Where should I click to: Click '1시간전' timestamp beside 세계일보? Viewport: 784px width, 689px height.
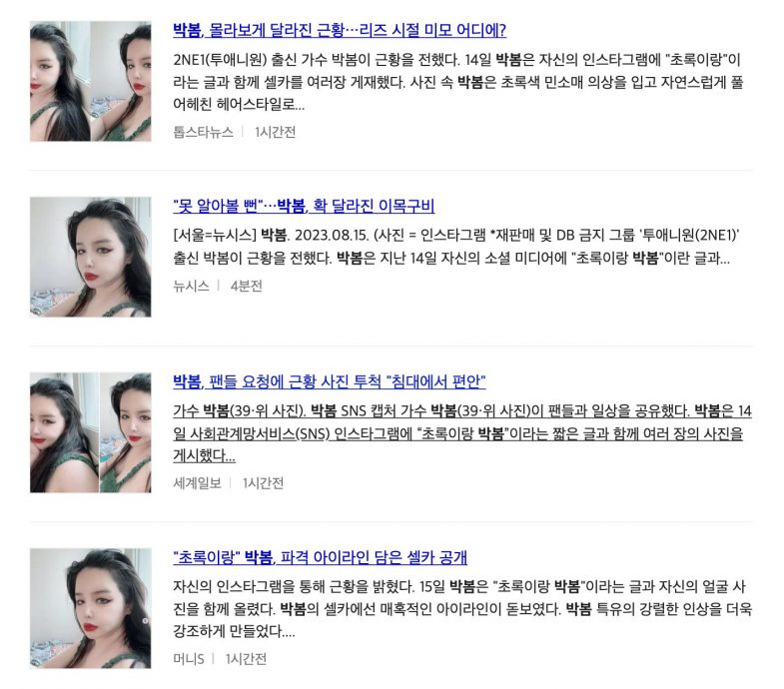point(263,483)
